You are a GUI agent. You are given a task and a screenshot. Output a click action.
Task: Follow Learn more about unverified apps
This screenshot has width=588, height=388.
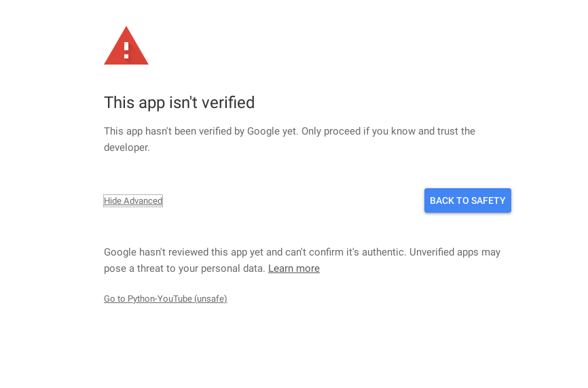[x=293, y=268]
